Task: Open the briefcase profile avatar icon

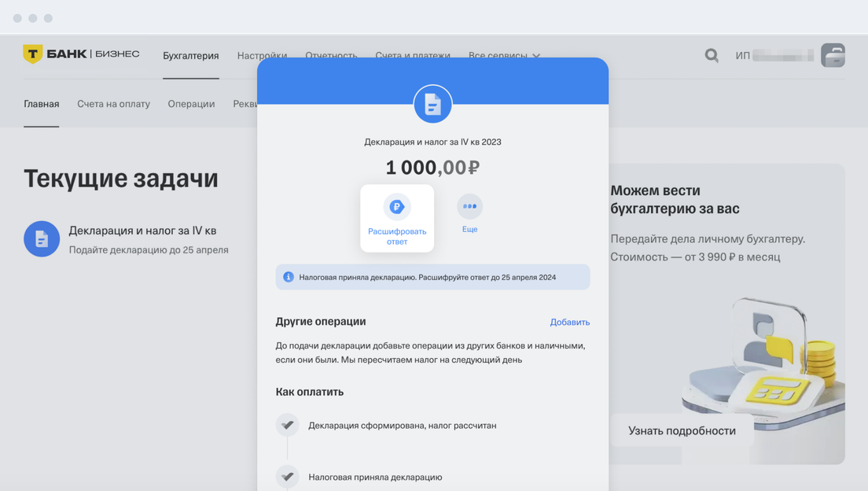Action: (x=833, y=55)
